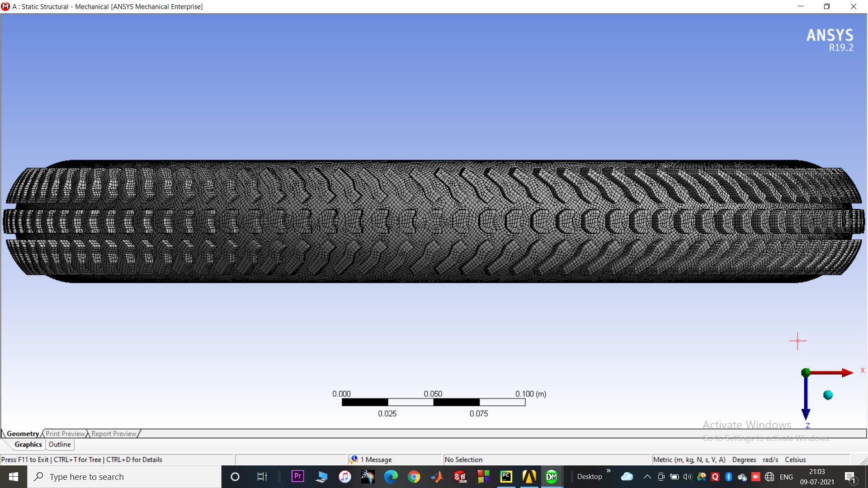This screenshot has width=868, height=488.
Task: Open Google Chrome from taskbar
Action: [414, 477]
